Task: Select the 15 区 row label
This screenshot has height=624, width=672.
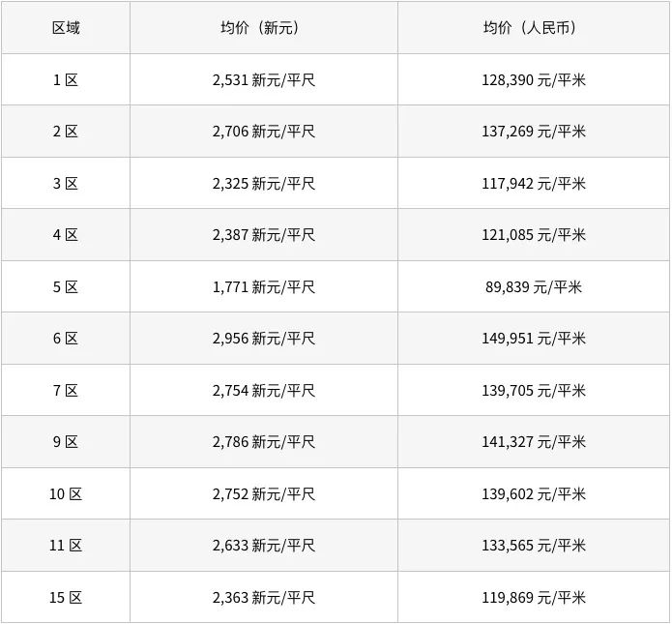Action: coord(66,598)
